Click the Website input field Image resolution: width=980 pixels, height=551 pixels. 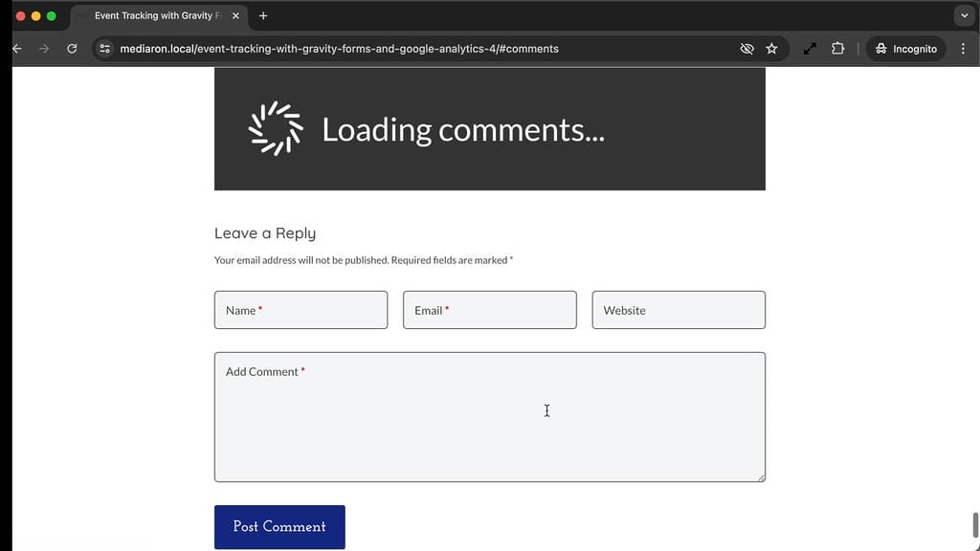[679, 310]
